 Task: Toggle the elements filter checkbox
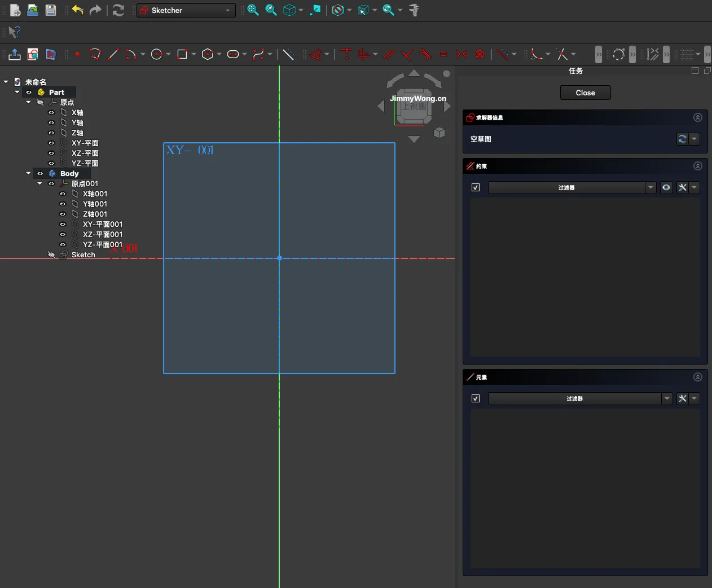coord(476,398)
